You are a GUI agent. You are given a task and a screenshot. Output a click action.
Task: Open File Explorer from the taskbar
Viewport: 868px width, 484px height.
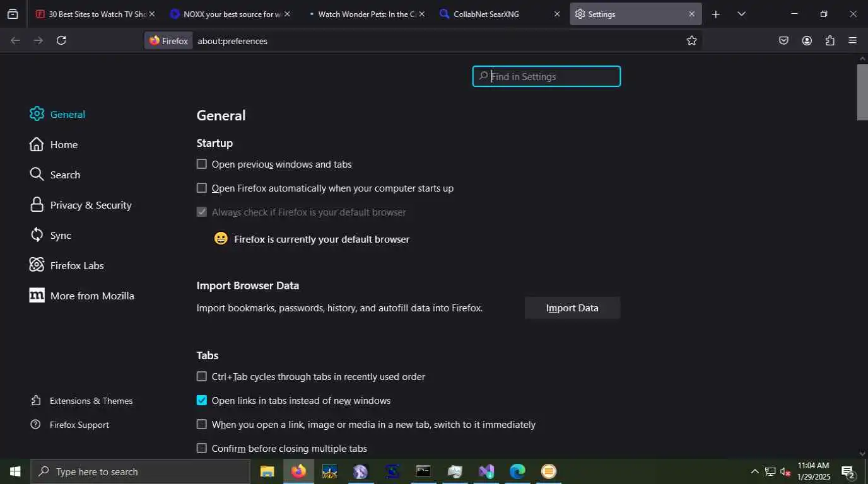pos(267,471)
